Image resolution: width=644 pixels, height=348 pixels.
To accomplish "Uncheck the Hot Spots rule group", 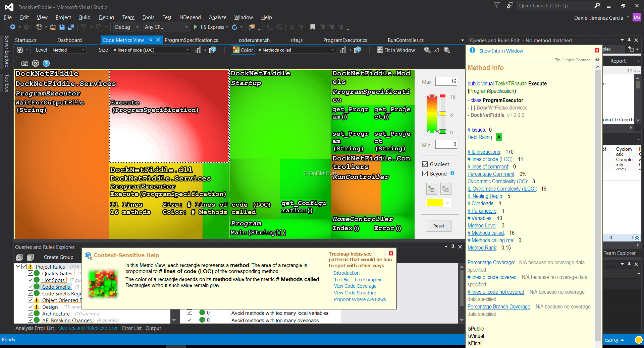I will pyautogui.click(x=31, y=280).
